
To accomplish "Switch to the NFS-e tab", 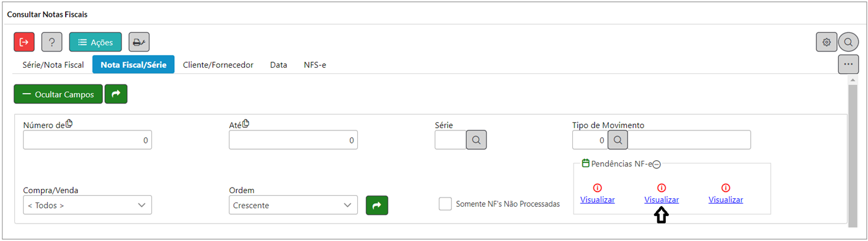I will pos(315,65).
